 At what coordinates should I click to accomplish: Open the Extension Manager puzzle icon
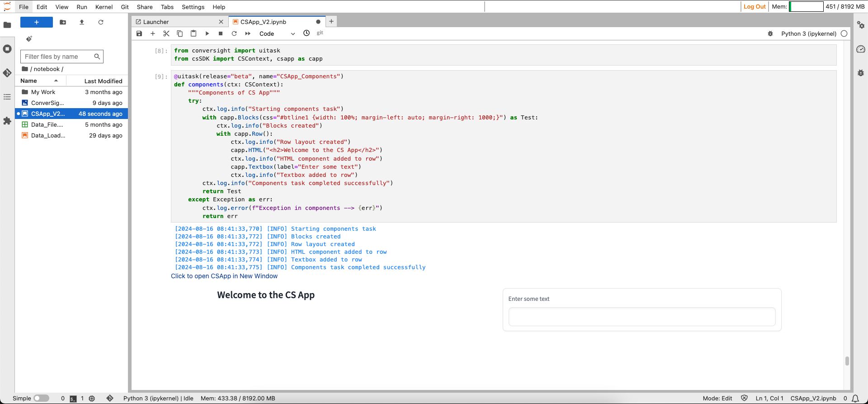click(x=7, y=121)
